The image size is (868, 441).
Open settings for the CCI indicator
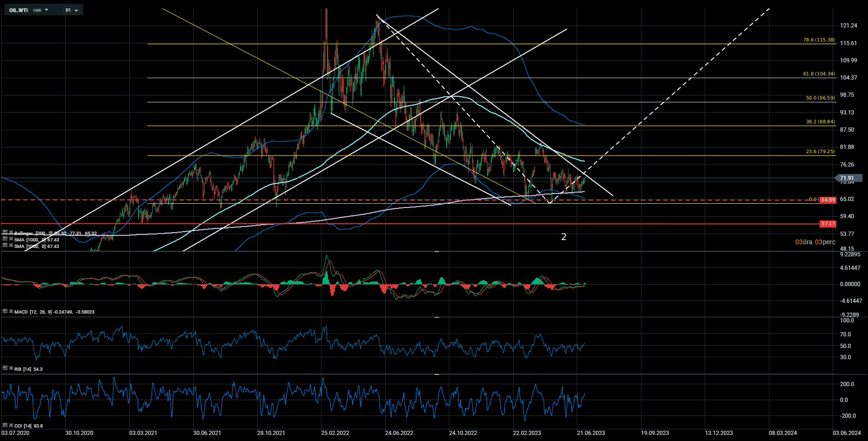[x=5, y=425]
